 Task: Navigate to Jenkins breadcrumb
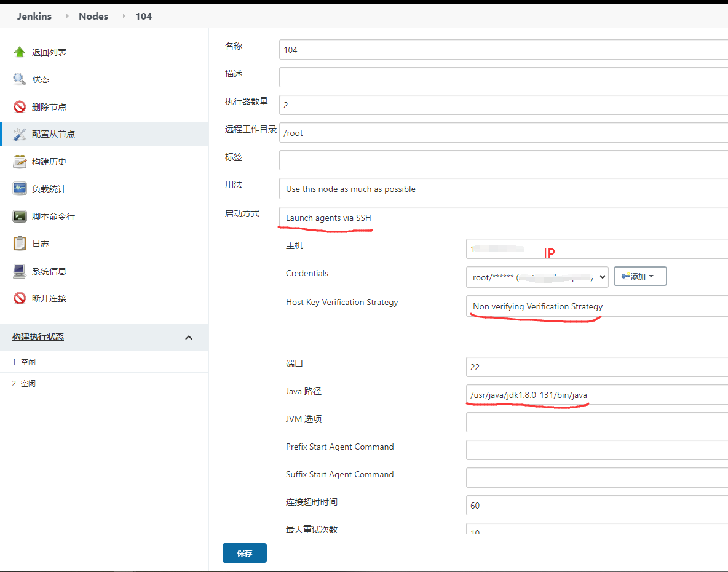(x=34, y=16)
